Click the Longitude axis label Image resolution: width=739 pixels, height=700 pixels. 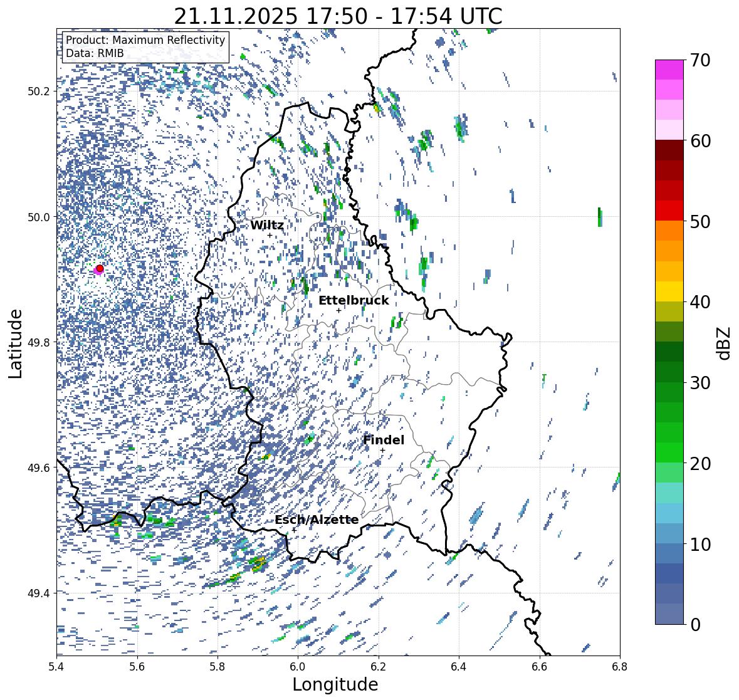click(335, 684)
